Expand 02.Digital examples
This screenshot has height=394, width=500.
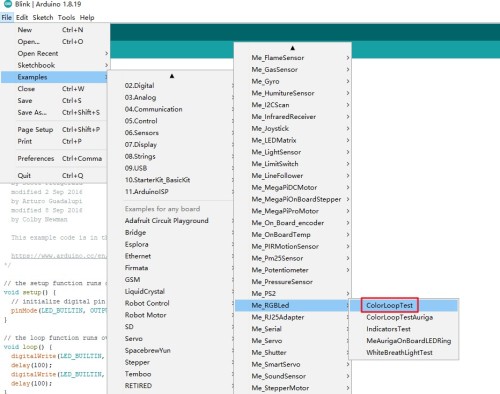click(x=171, y=86)
